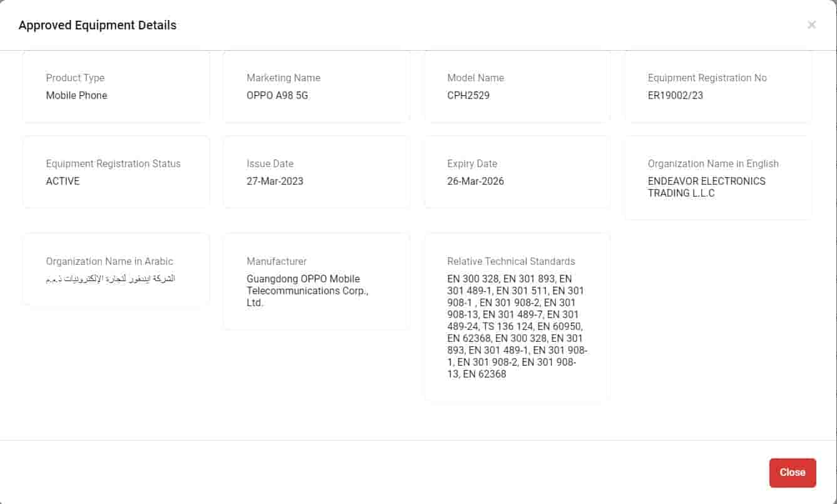
Task: Click the Relative Technical Standards label
Action: (x=511, y=261)
